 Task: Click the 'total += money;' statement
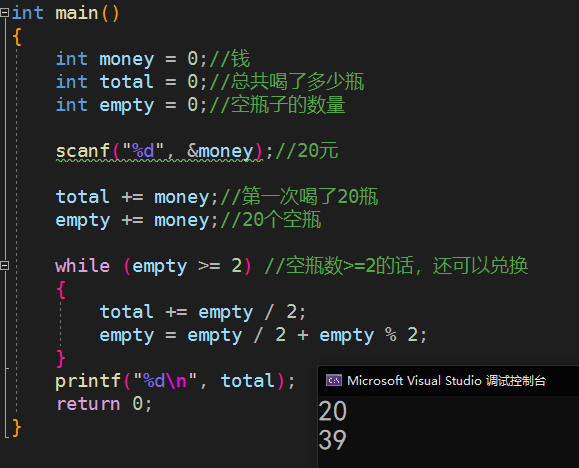tap(137, 197)
